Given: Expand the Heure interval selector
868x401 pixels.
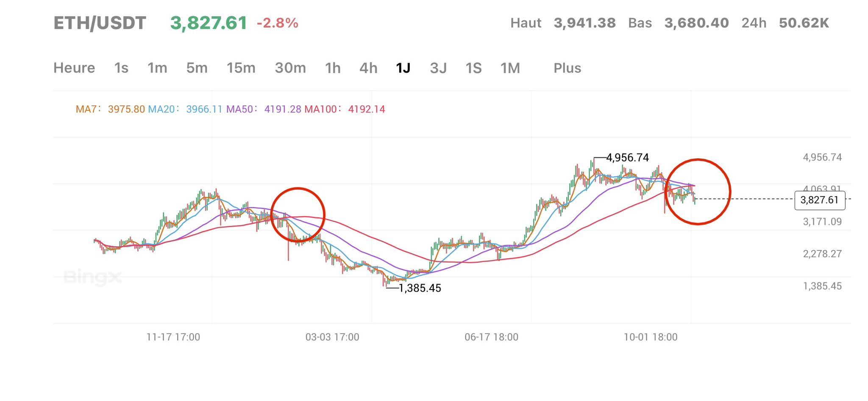Looking at the screenshot, I should (x=74, y=68).
